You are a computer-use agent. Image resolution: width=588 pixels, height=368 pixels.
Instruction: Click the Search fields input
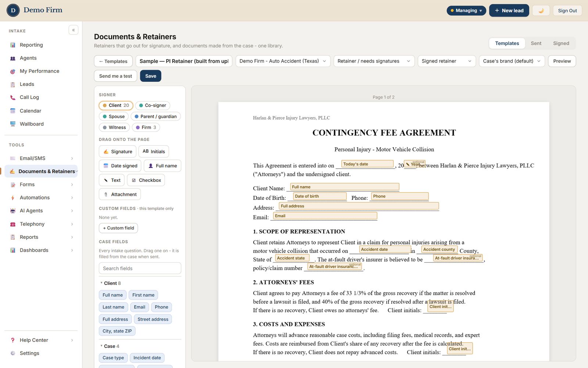(140, 268)
